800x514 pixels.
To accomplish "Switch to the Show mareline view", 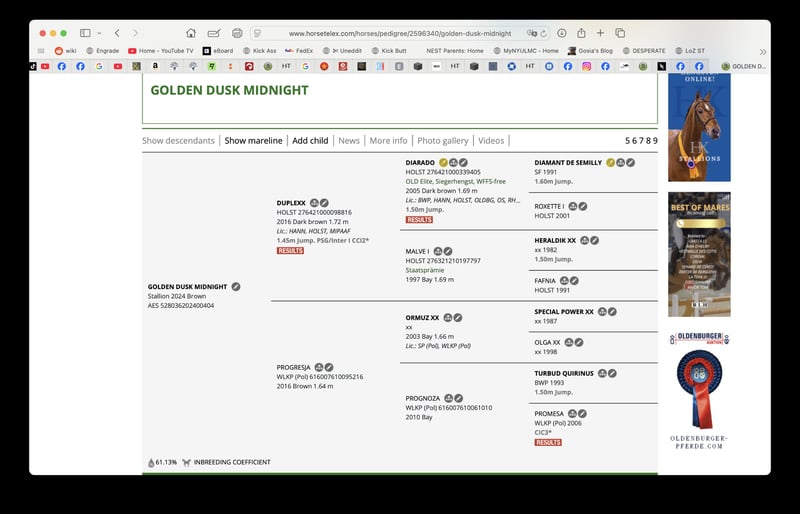I will 253,141.
